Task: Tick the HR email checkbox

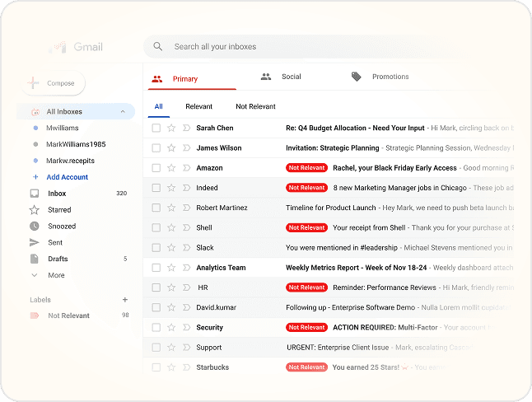Action: pyautogui.click(x=156, y=287)
